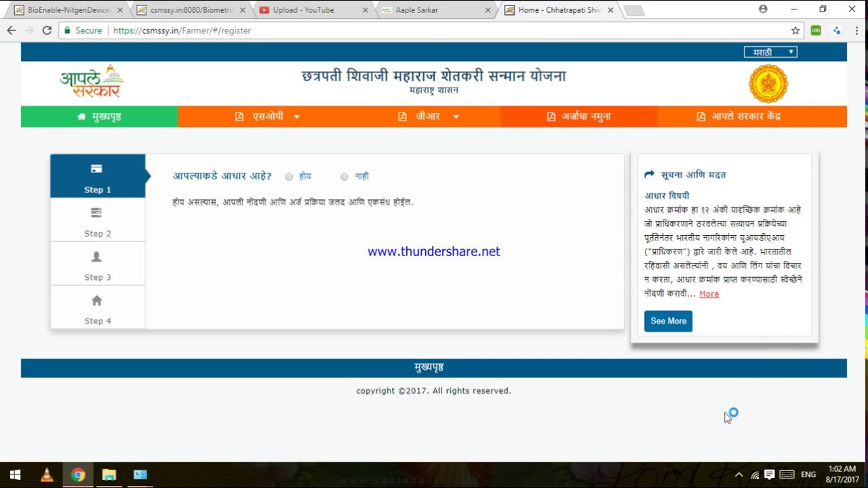The height and width of the screenshot is (488, 868).
Task: Expand the जीआर menu dropdown
Action: (429, 117)
